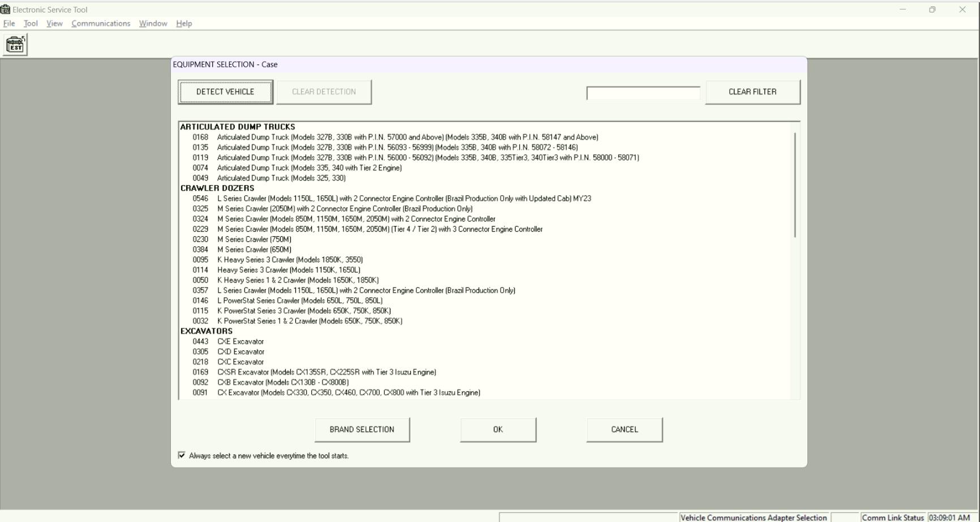Select 0169 CXSR Excavator entry
980x522 pixels.
coord(314,372)
